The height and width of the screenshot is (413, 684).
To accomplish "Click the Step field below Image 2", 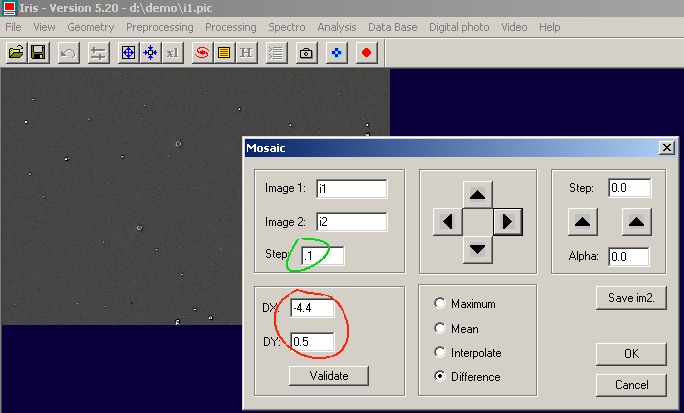I will [322, 256].
